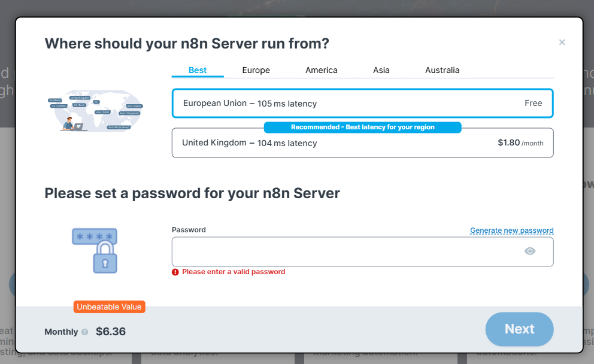Click the $1.80 /month price
This screenshot has height=364, width=594.
coord(520,143)
